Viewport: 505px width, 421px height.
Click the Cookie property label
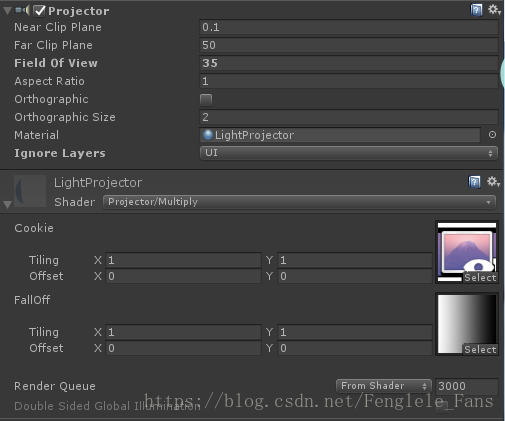(34, 228)
